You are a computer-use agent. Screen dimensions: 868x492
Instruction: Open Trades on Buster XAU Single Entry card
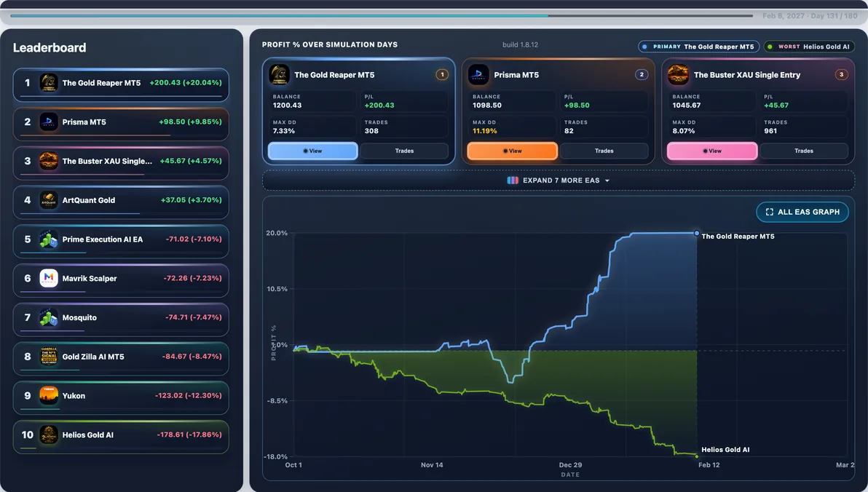tap(804, 151)
